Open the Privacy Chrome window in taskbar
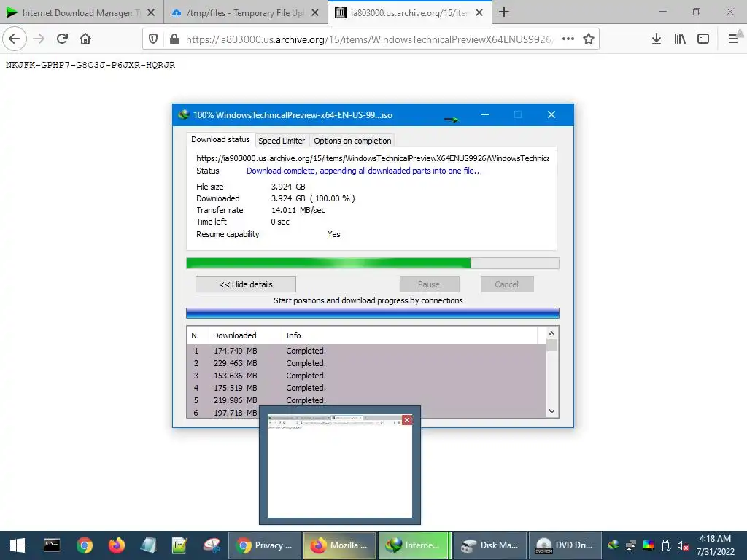 click(x=265, y=545)
